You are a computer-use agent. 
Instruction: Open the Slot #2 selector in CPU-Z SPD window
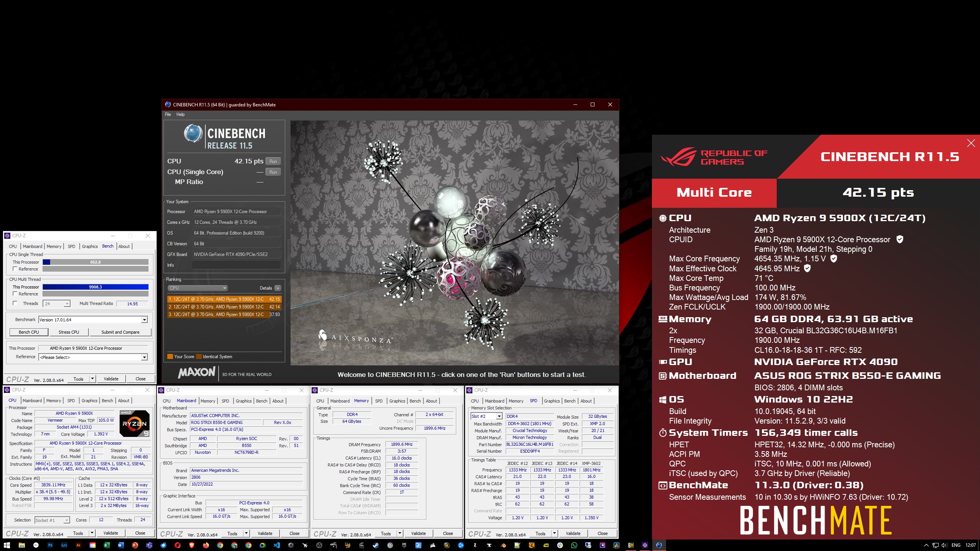pos(486,416)
